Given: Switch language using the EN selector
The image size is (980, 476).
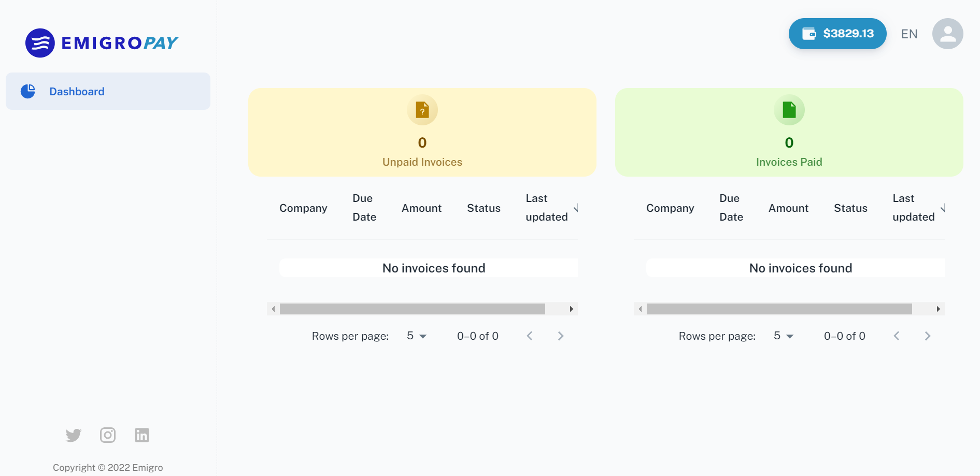Looking at the screenshot, I should pyautogui.click(x=909, y=34).
